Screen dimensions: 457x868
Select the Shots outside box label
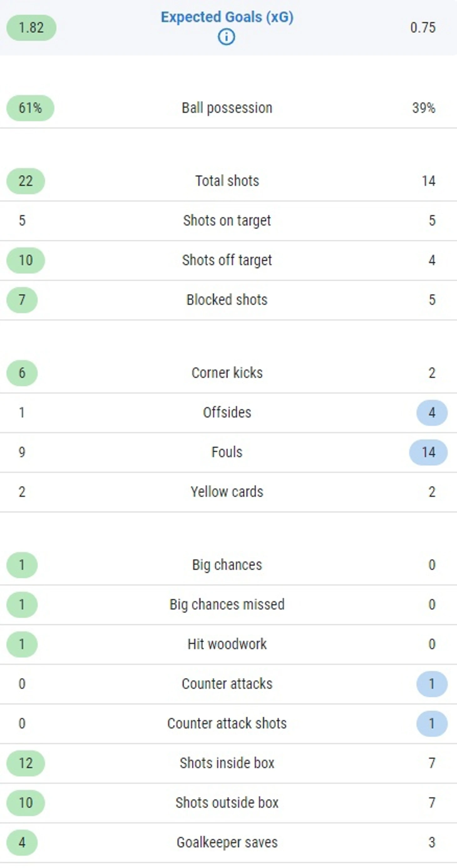tap(227, 803)
